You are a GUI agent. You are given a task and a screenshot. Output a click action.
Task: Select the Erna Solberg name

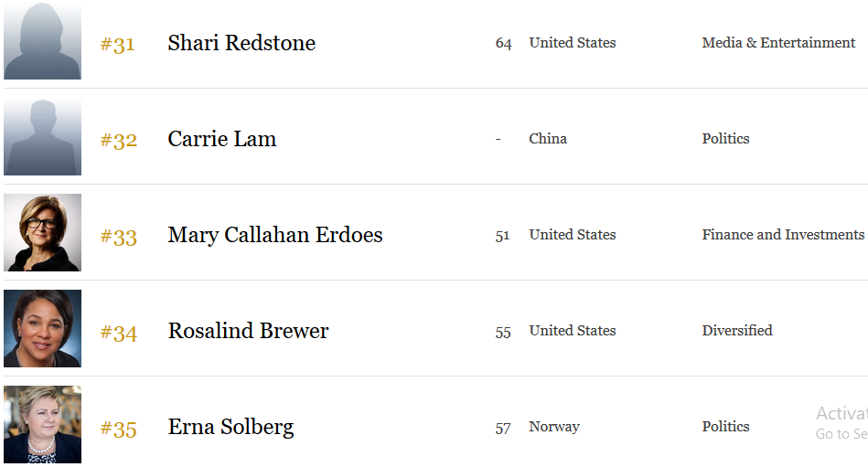230,427
